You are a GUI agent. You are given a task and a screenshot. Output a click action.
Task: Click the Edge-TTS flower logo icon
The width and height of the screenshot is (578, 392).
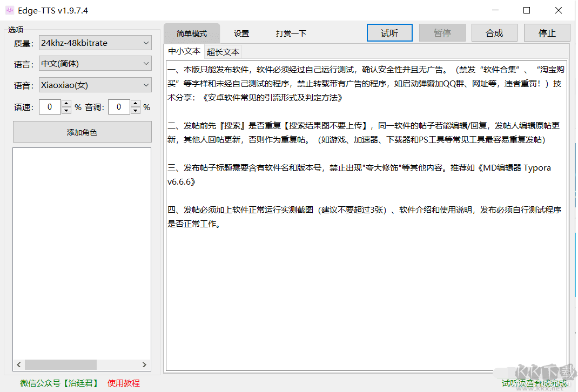pyautogui.click(x=9, y=10)
